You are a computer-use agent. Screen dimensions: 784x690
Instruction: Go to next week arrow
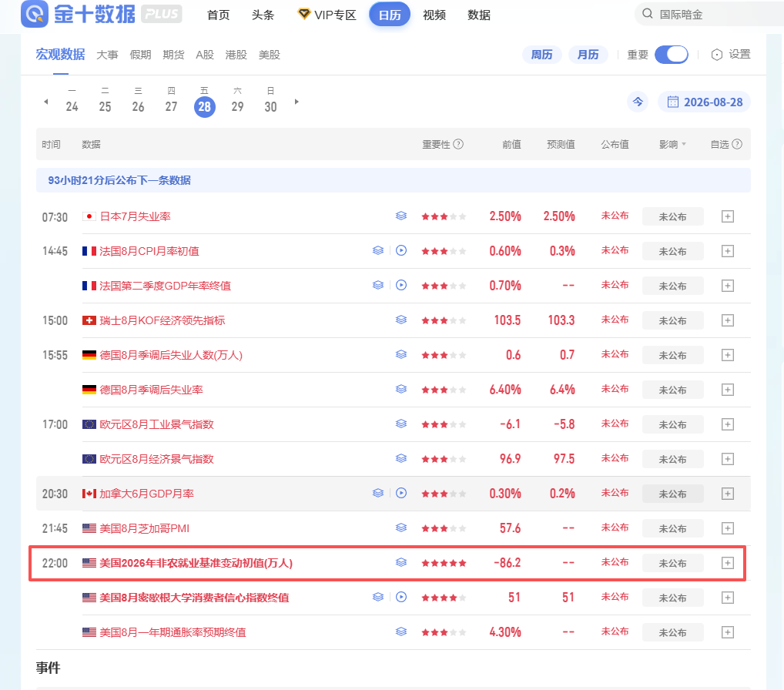pyautogui.click(x=297, y=102)
